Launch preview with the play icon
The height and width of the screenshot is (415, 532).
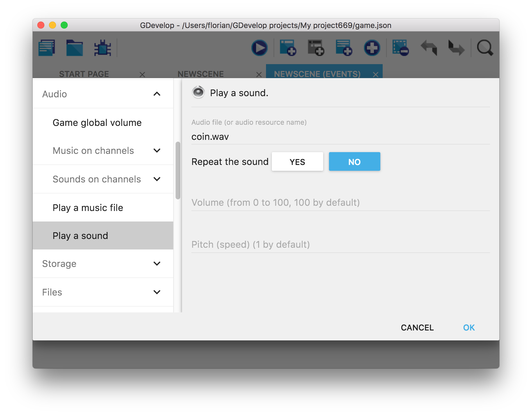click(x=259, y=48)
